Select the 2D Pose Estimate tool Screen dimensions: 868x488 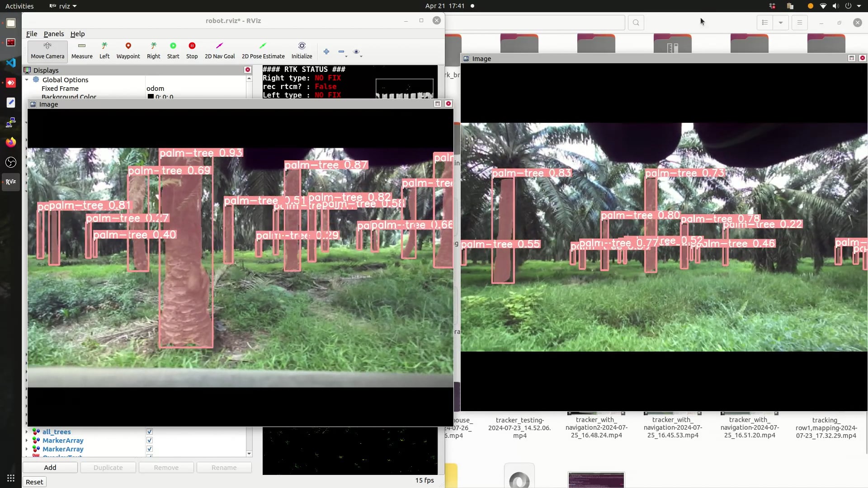(x=263, y=51)
